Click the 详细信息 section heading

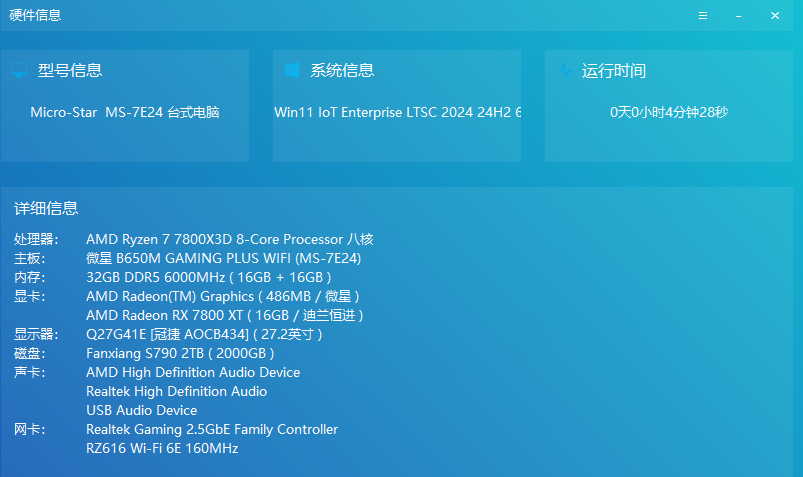click(x=46, y=208)
